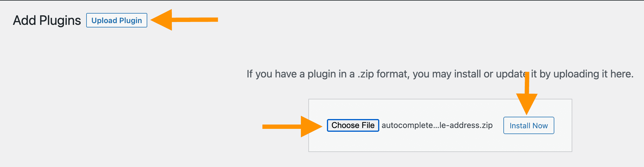Click the Add Plugins page heading
The height and width of the screenshot is (167, 644).
pos(47,21)
